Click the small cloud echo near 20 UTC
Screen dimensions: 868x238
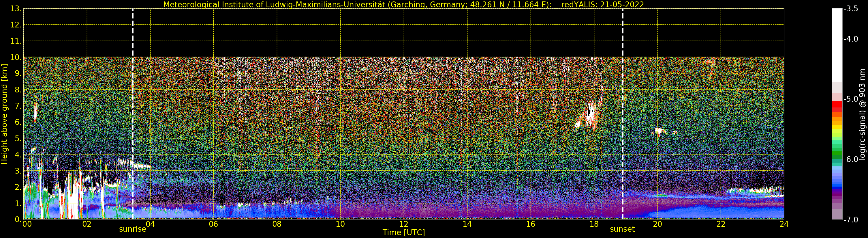click(x=659, y=131)
